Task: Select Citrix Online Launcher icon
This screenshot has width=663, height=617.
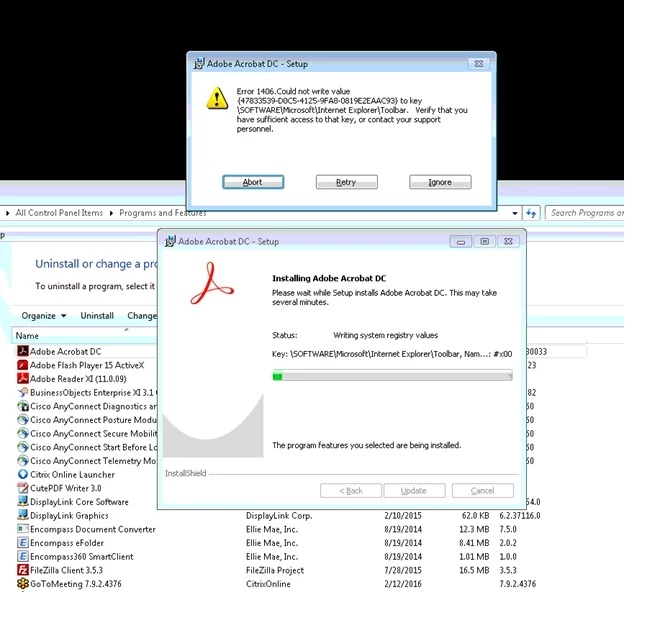Action: (22, 474)
